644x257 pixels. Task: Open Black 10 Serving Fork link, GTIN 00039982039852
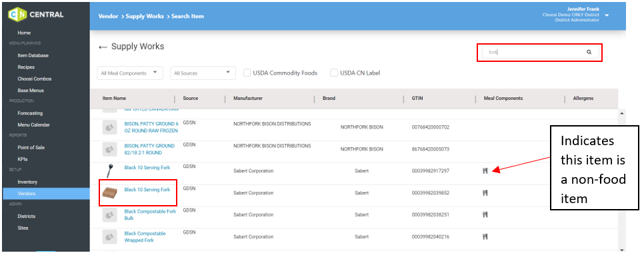(147, 190)
